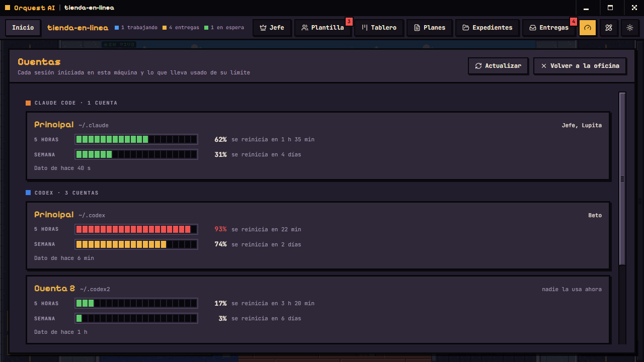This screenshot has height=362, width=644.
Task: Select the Cuenta 8 account title
Action: click(54, 289)
